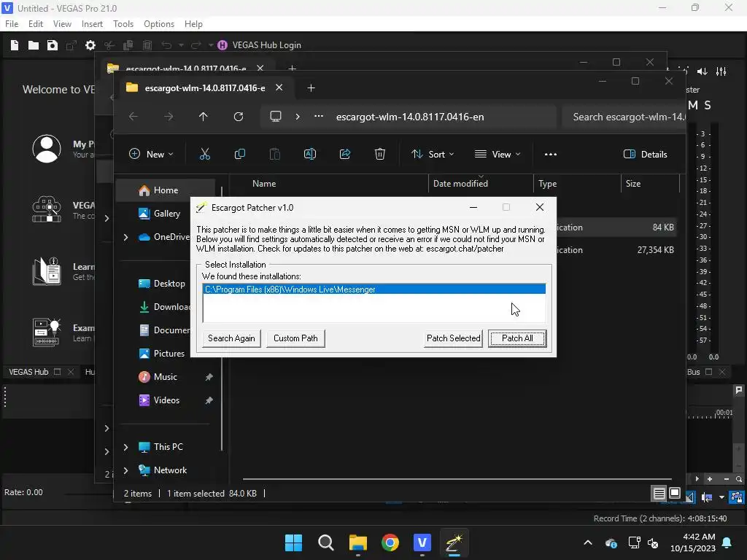Switch to details list view icon in Explorer status bar
Screen dimensions: 747x560
tap(659, 494)
